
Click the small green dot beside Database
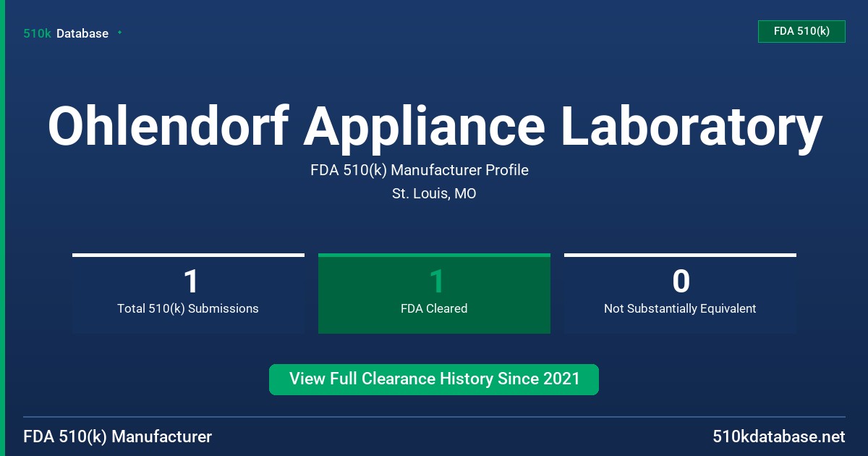tap(119, 33)
